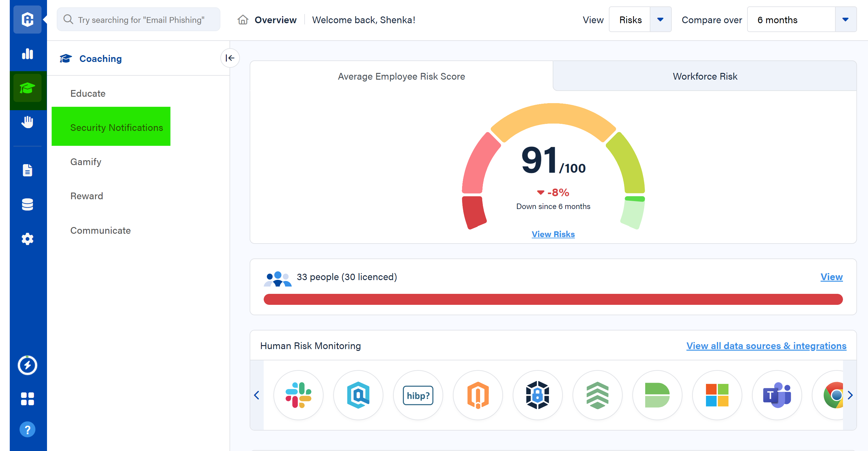The image size is (868, 451).
Task: Select the Slack integration icon
Action: click(298, 395)
